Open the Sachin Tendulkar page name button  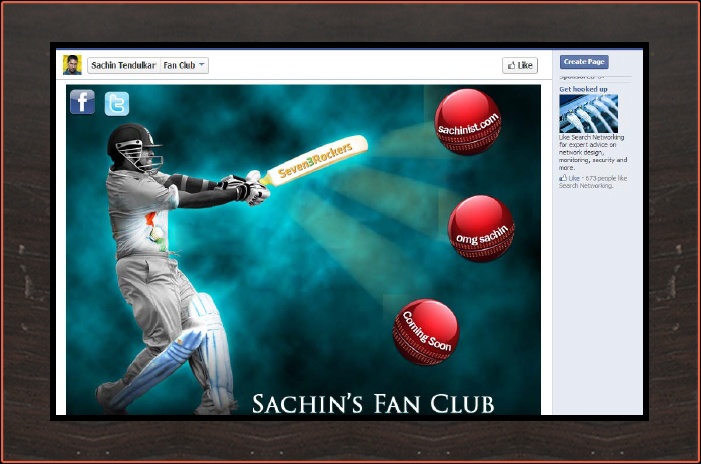tap(123, 65)
